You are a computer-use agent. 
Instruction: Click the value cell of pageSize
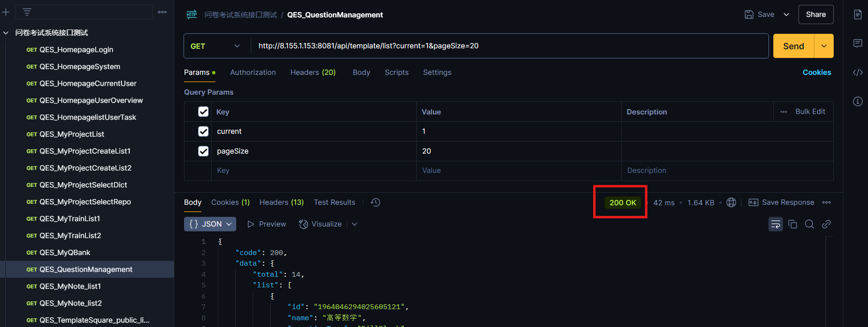tap(519, 151)
